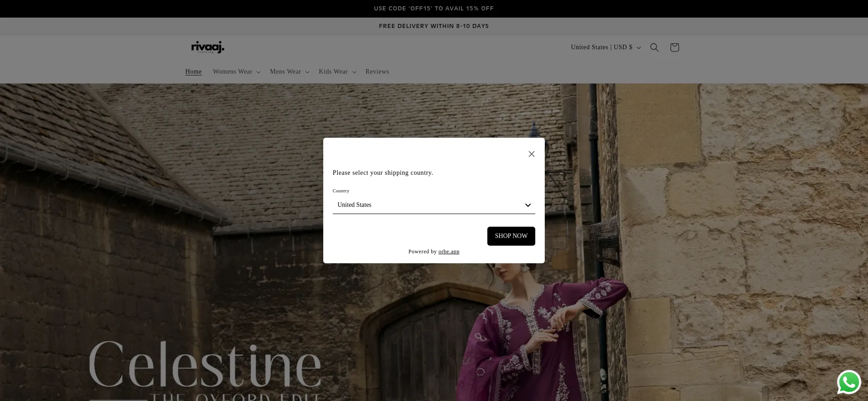Expand the Womens Wear menu
The height and width of the screenshot is (401, 868).
tap(236, 72)
